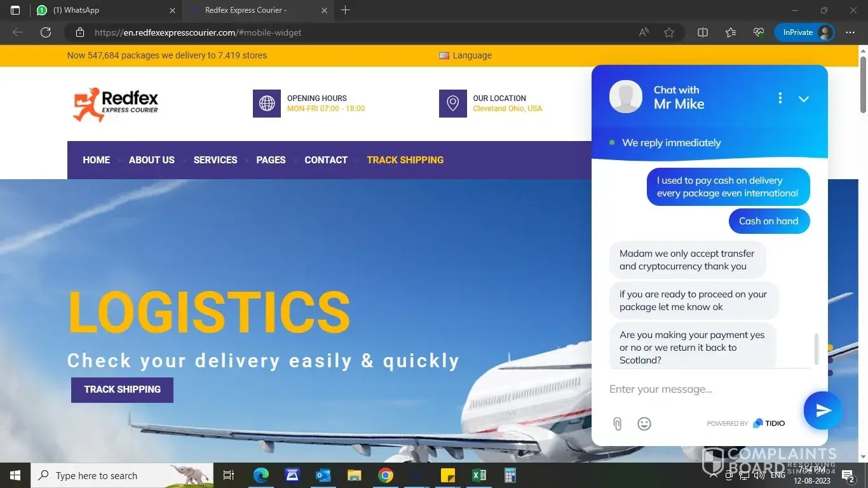Viewport: 868px width, 488px height.
Task: Open Outlook from the taskbar
Action: click(323, 475)
